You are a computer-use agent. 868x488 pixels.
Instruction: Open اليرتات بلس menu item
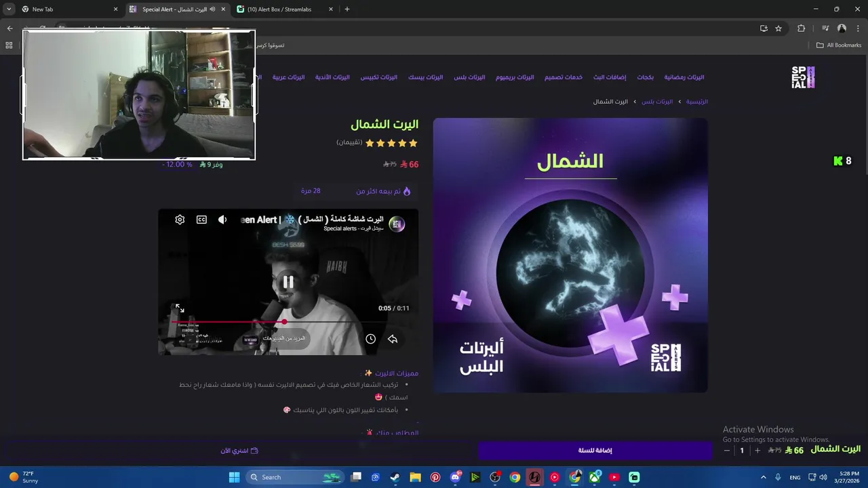(x=469, y=77)
